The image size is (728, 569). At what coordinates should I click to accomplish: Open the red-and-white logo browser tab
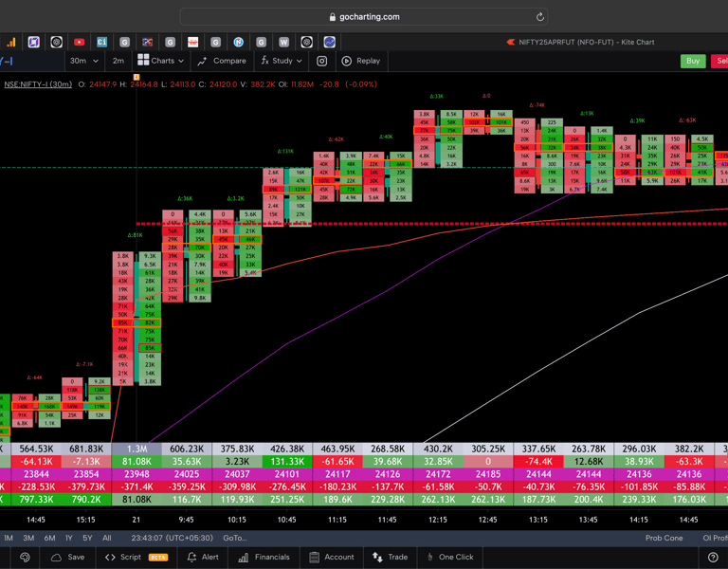click(192, 43)
